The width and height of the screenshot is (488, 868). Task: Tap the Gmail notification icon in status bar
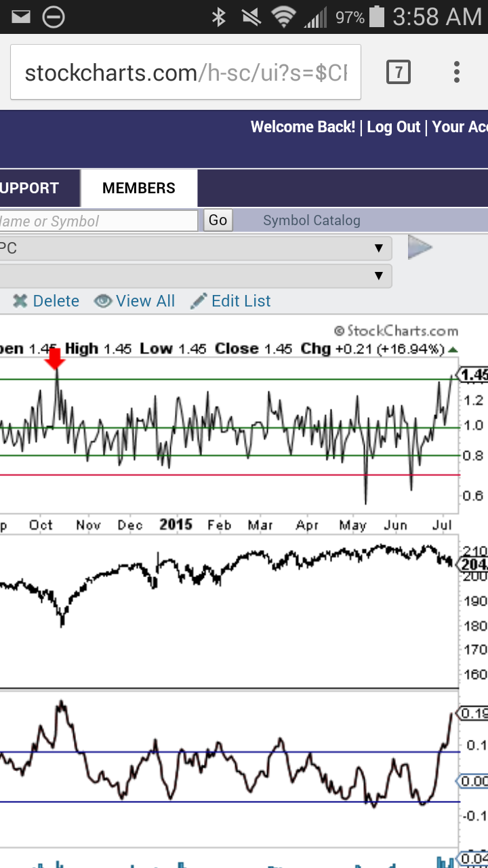[x=21, y=16]
